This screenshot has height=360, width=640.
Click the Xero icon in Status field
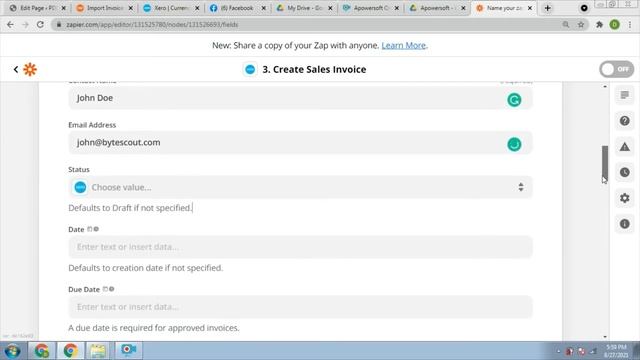pyautogui.click(x=80, y=187)
